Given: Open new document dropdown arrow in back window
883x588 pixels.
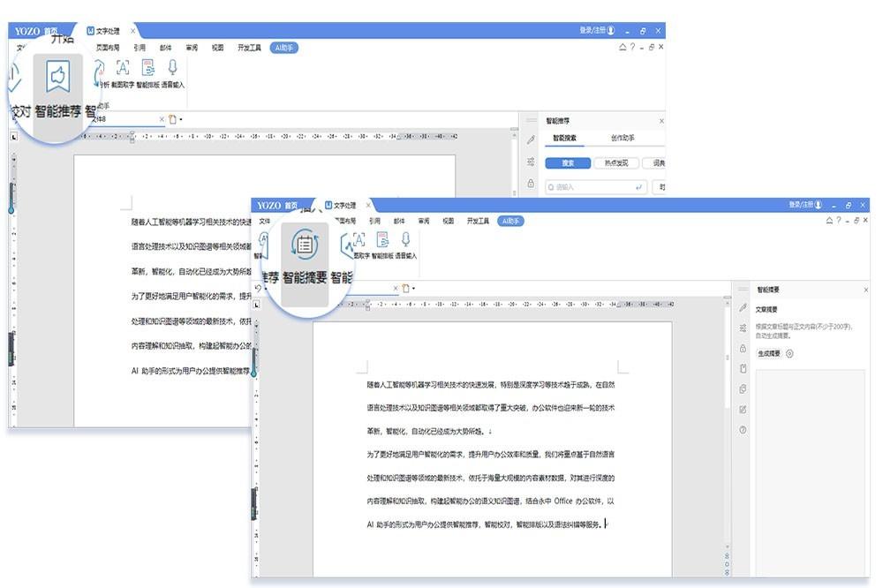Looking at the screenshot, I should 181,119.
